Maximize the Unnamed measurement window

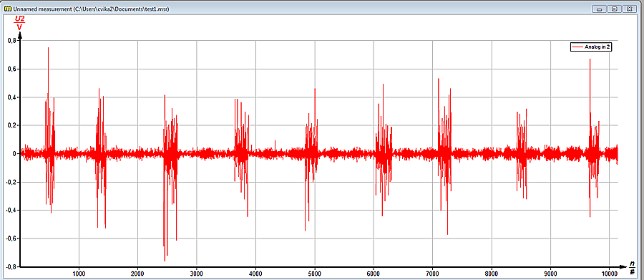point(615,9)
